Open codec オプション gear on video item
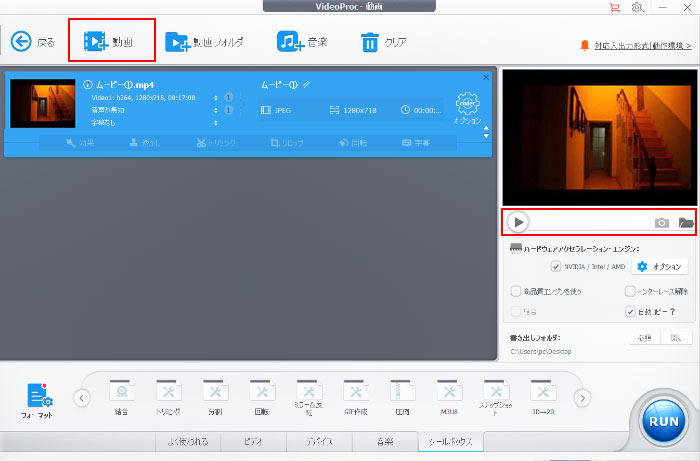 [x=467, y=108]
